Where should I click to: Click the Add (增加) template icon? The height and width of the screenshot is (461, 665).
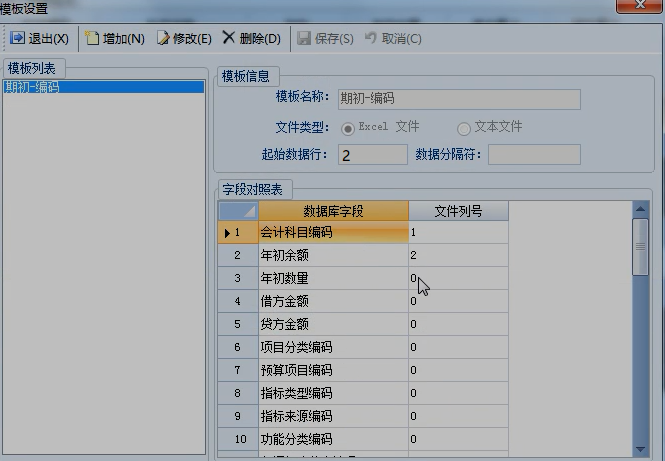click(92, 39)
